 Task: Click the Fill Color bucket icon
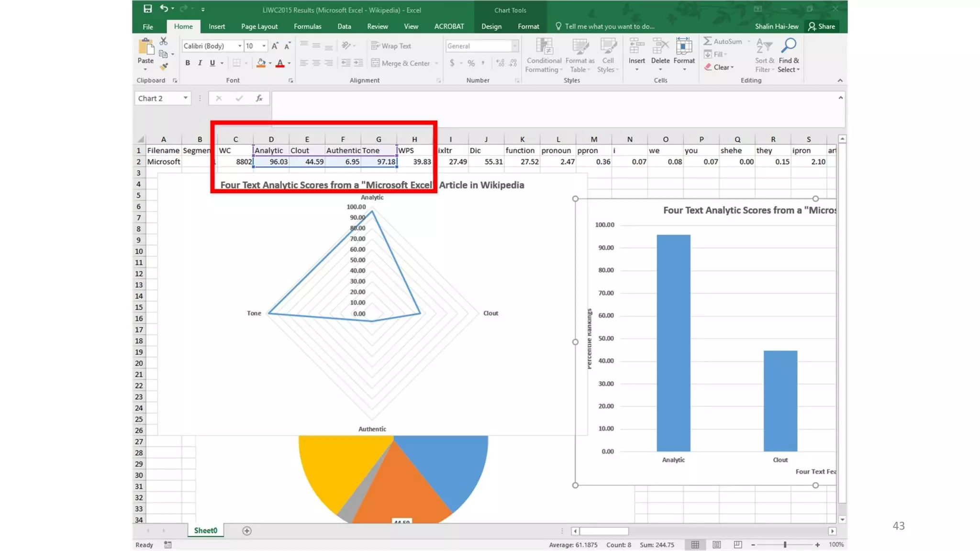261,63
